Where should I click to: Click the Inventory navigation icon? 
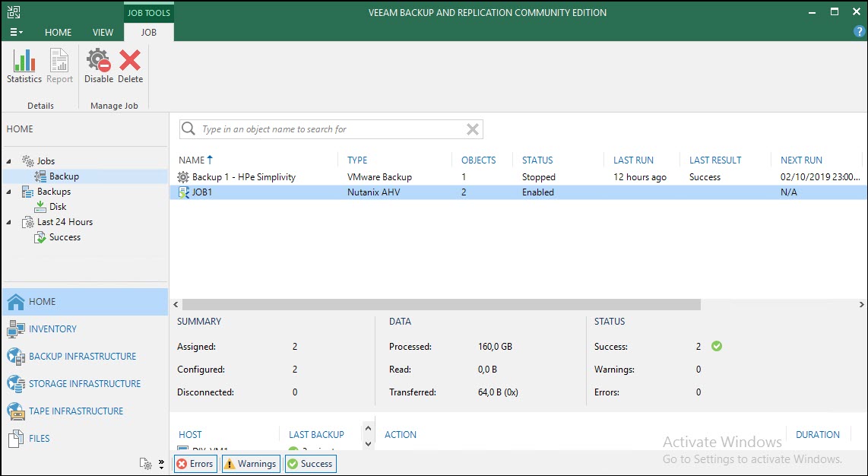(x=16, y=329)
